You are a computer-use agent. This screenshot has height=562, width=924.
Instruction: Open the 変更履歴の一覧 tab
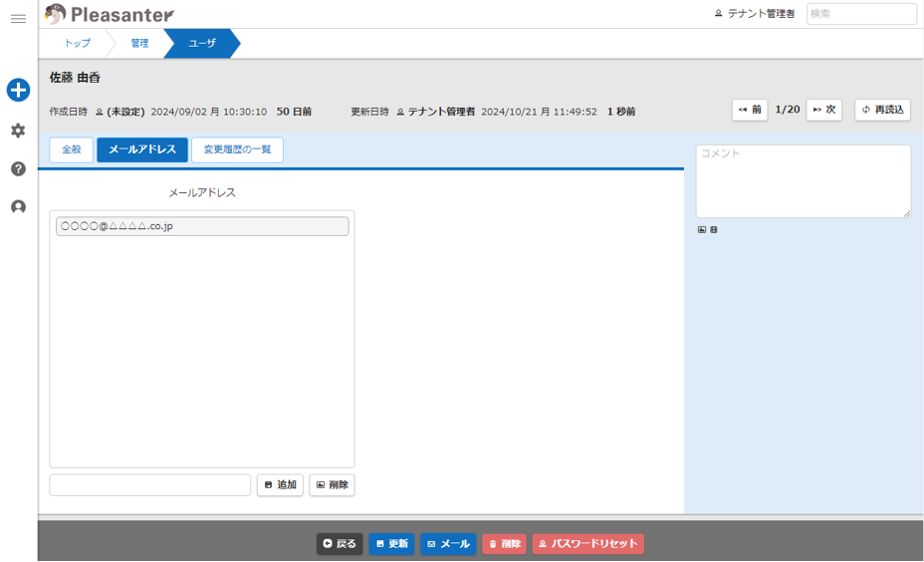point(237,149)
